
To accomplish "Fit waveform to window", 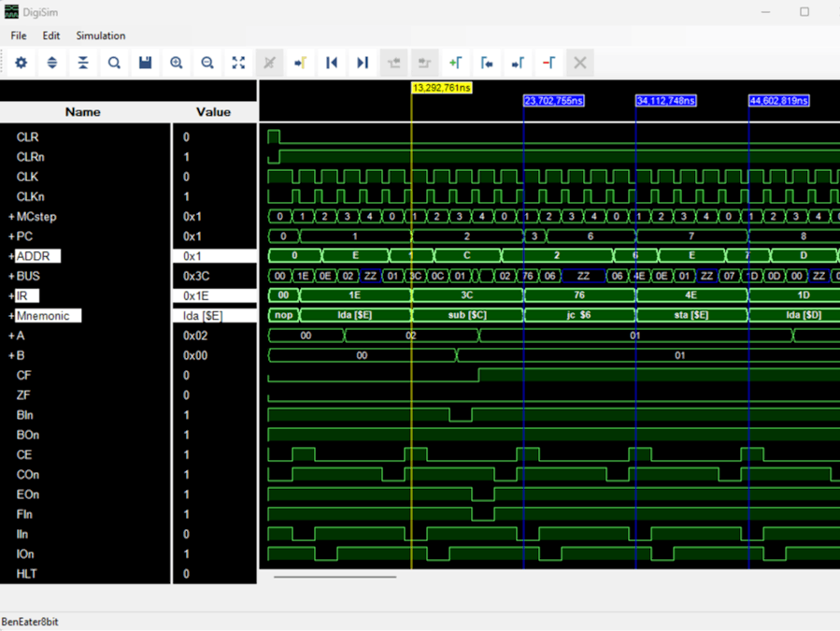I will click(238, 63).
